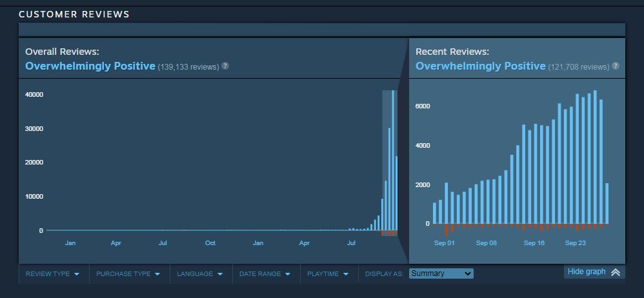Click the Recent Reviews: label
The image size is (644, 298).
click(452, 52)
